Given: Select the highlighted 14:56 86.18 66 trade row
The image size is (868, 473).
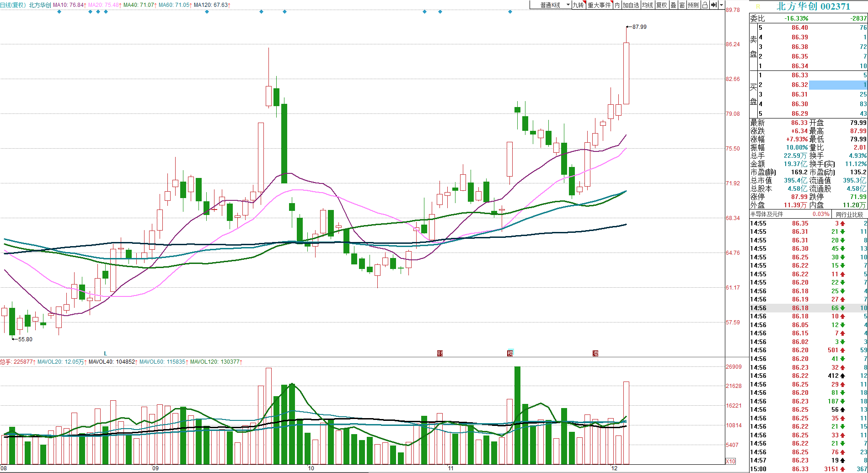Looking at the screenshot, I should click(809, 308).
